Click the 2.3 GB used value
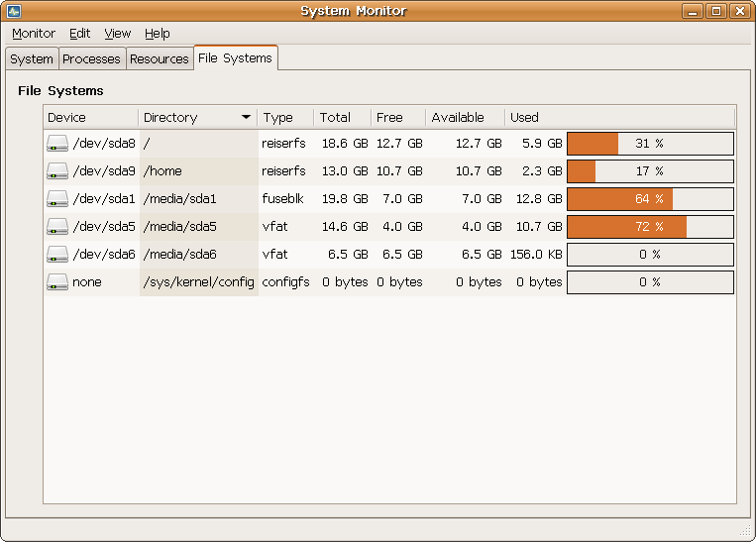This screenshot has height=542, width=756. (x=542, y=171)
